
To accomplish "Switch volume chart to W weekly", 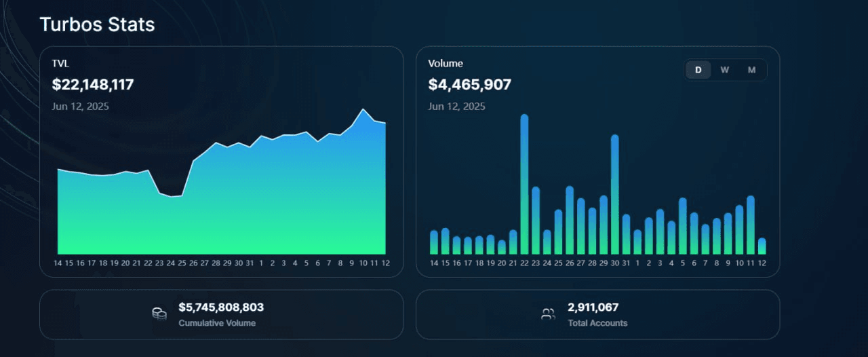I will [725, 70].
